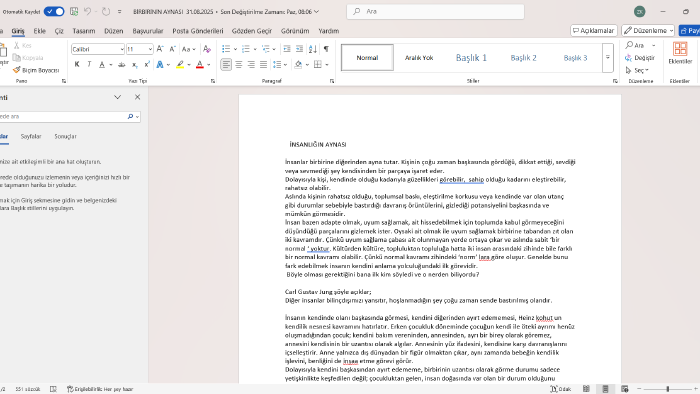Screen dimensions: 700x394
Task: Apply underline to text
Action: (102, 65)
